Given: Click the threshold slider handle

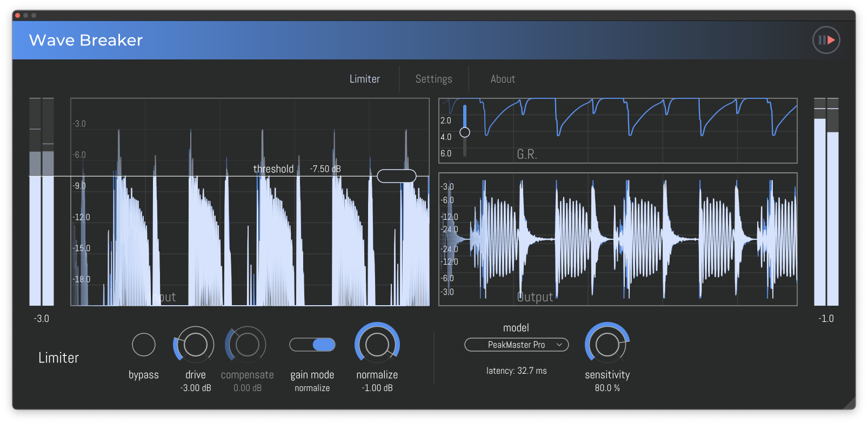Looking at the screenshot, I should pos(396,176).
